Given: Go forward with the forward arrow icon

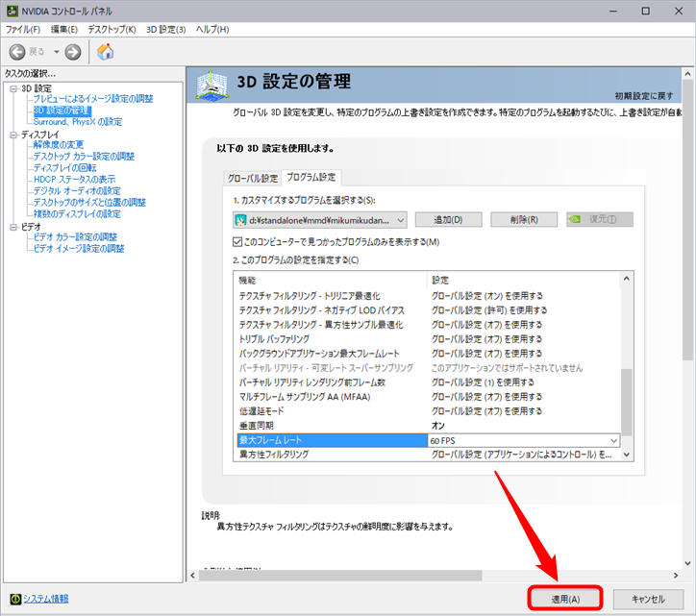Looking at the screenshot, I should 73,52.
